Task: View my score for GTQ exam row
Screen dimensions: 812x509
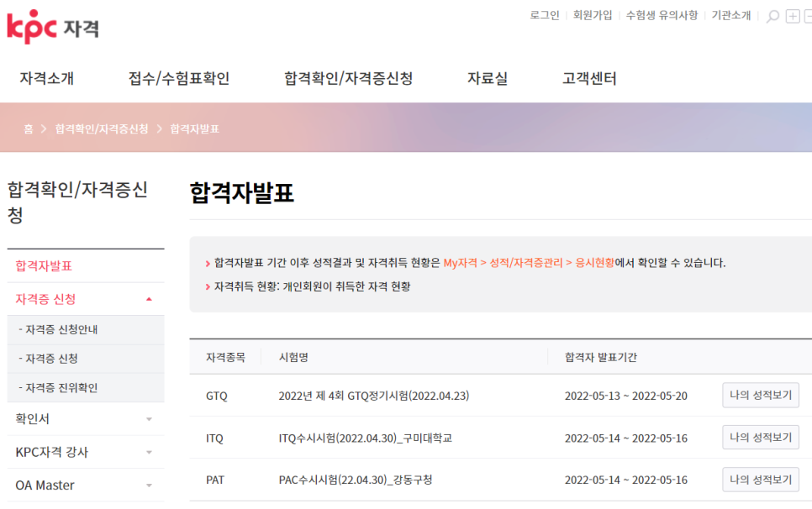Action: [x=761, y=396]
